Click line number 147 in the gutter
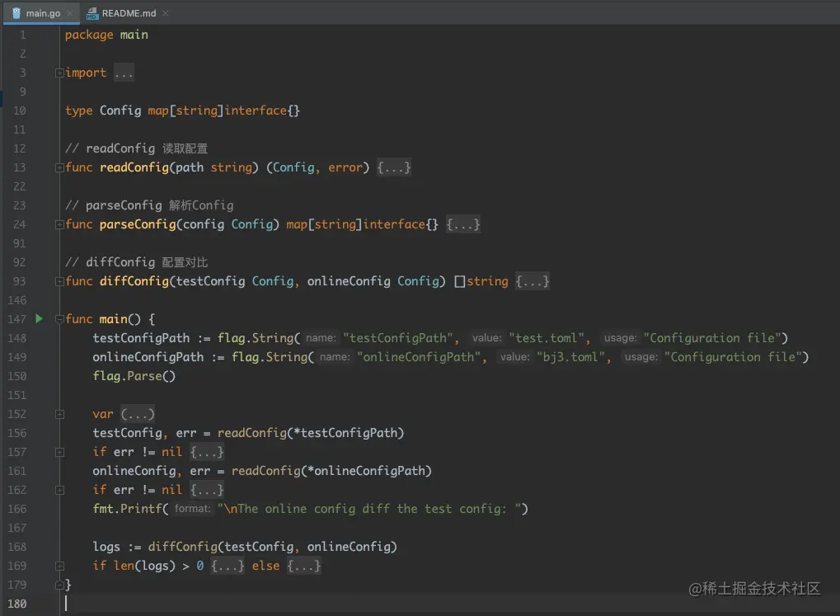 16,319
